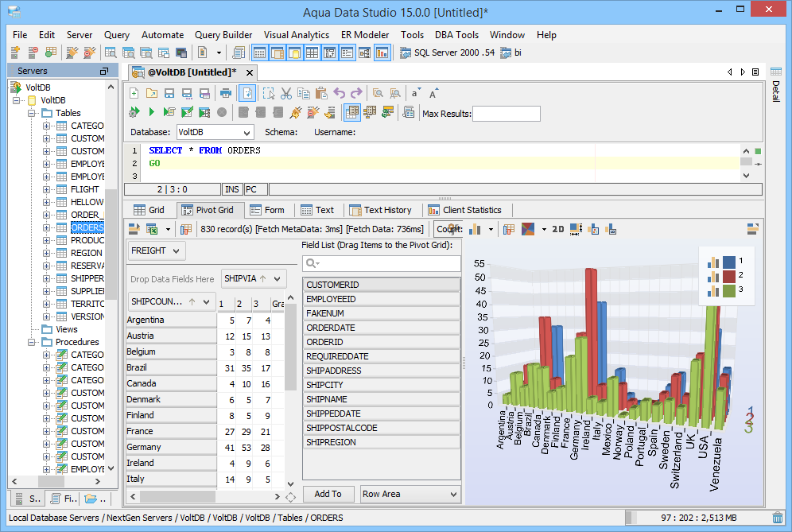Click the red legend swatch for series 2

coord(729,276)
